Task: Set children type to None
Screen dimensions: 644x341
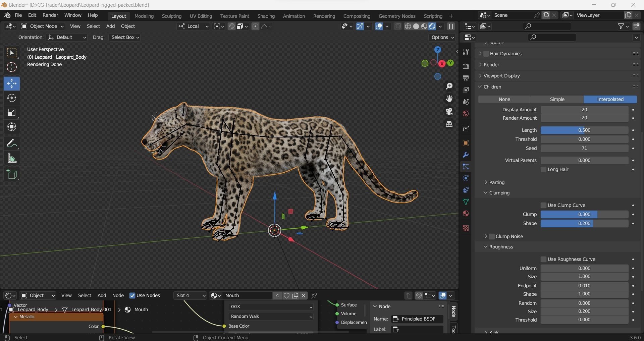Action: [x=504, y=99]
